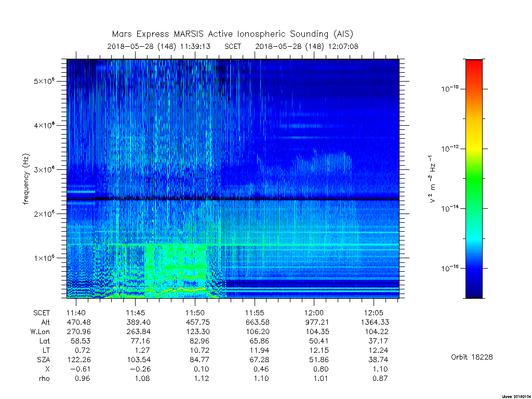Click the local time value 12.24
The width and height of the screenshot is (532, 399).
(378, 350)
